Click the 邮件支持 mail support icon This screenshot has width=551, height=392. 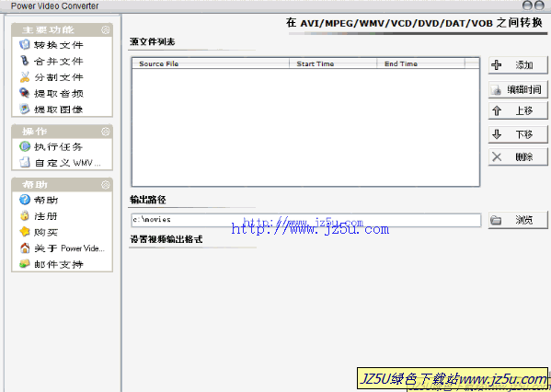coord(25,264)
